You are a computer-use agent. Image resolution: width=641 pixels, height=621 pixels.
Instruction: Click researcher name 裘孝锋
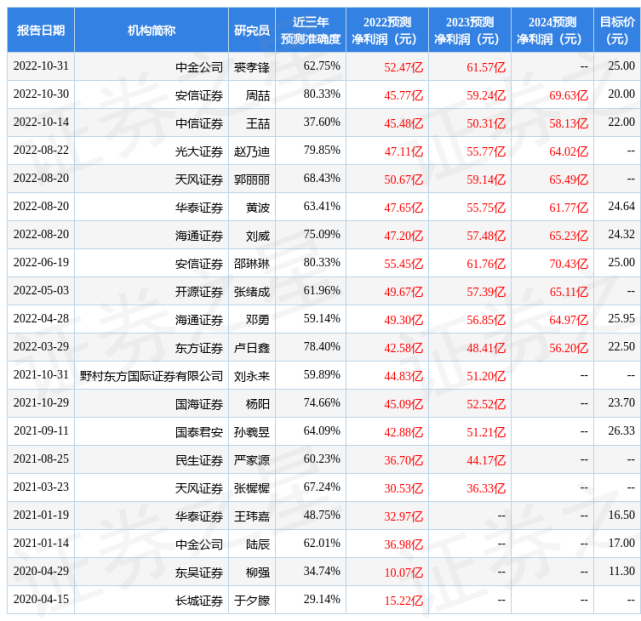252,67
